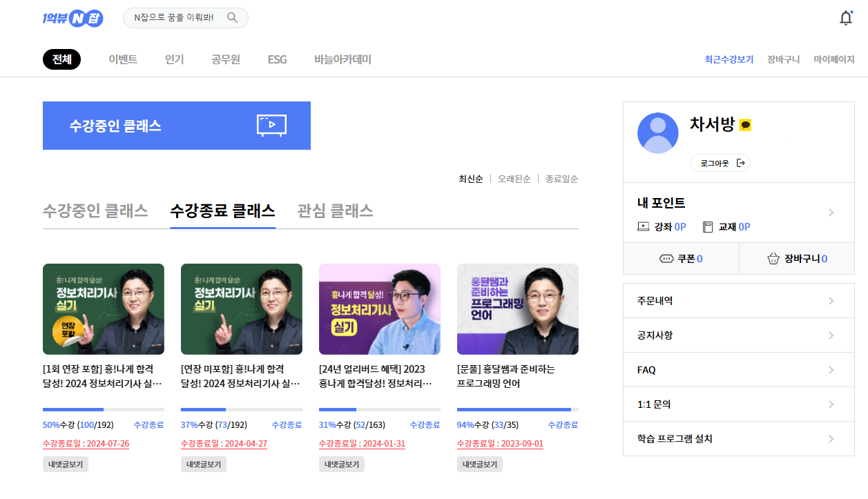868x499 pixels.
Task: Open 최근수강보기 link
Action: (x=729, y=59)
